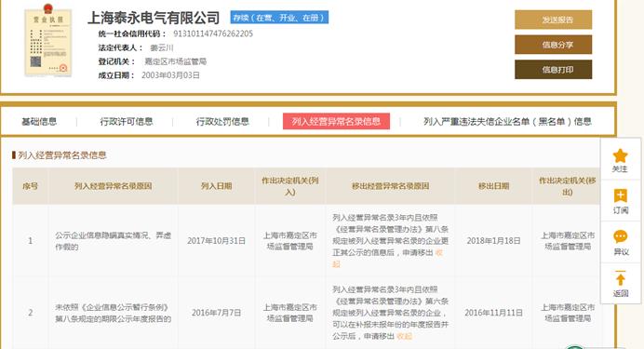Click the 信息分享 button
Image resolution: width=644 pixels, height=349 pixels.
point(553,45)
